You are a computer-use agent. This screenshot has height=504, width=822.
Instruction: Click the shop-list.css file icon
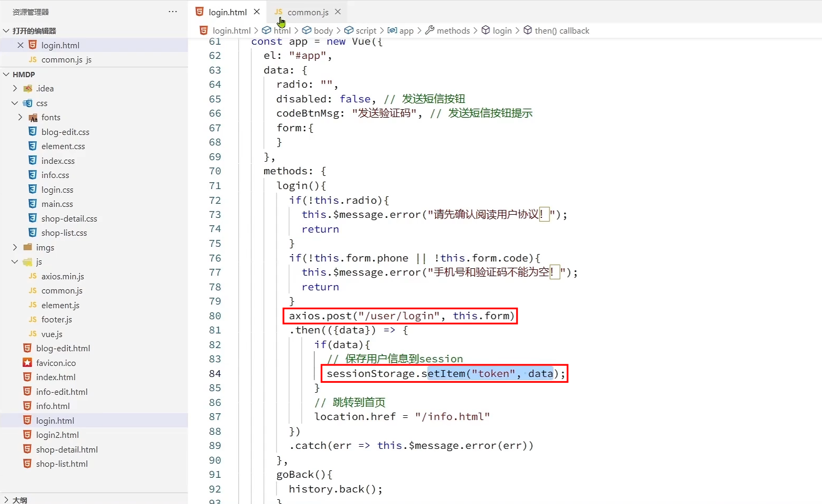click(x=33, y=233)
